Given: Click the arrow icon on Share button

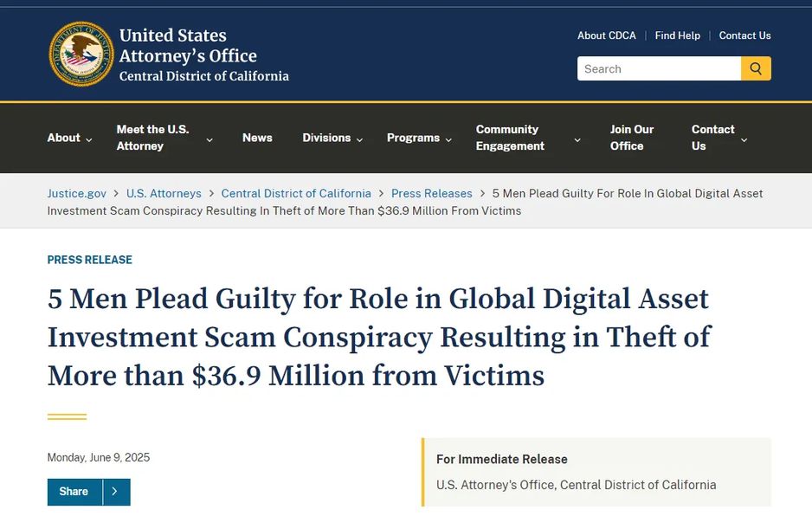Looking at the screenshot, I should click(116, 492).
